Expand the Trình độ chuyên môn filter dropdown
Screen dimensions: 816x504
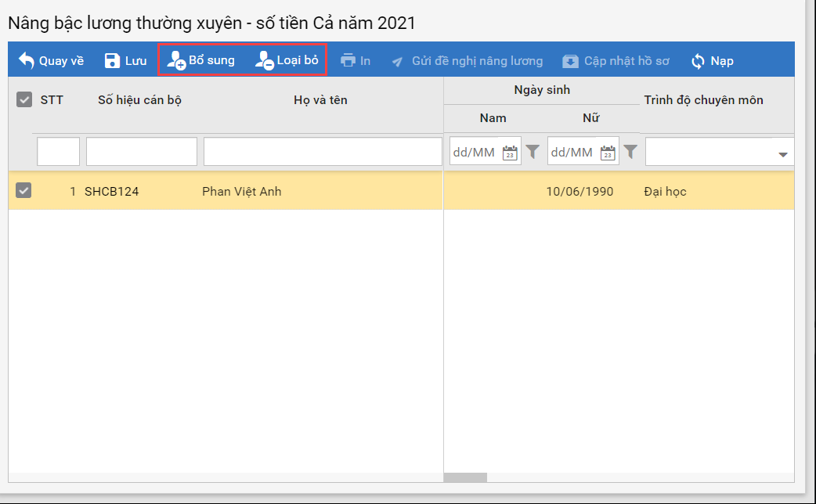coord(782,154)
